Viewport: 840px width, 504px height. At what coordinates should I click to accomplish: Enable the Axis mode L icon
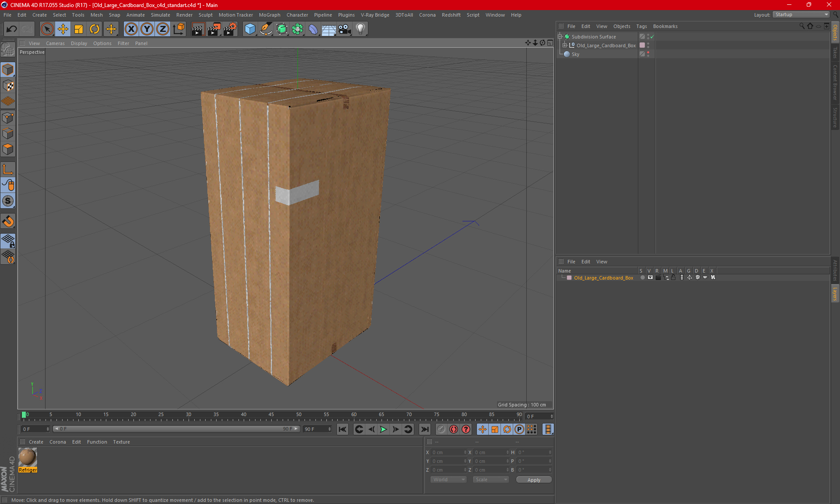tap(8, 169)
